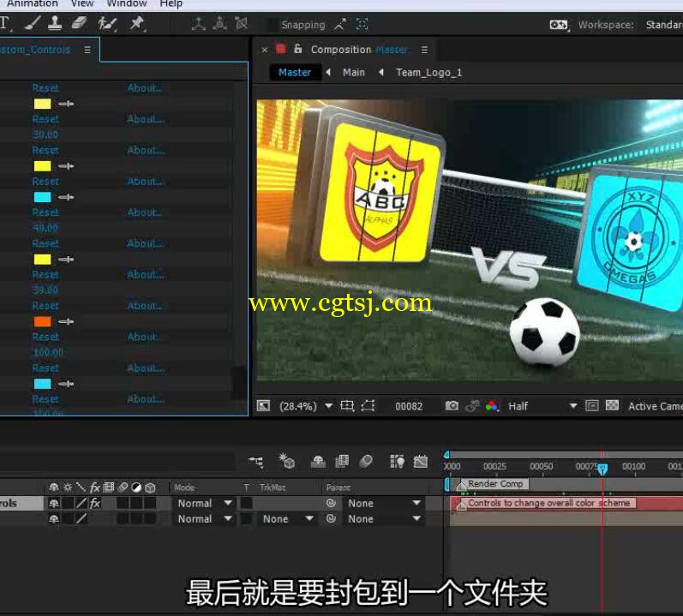Screen dimensions: 683x616
Task: Open the second layer Normal mode dropdown
Action: click(204, 519)
